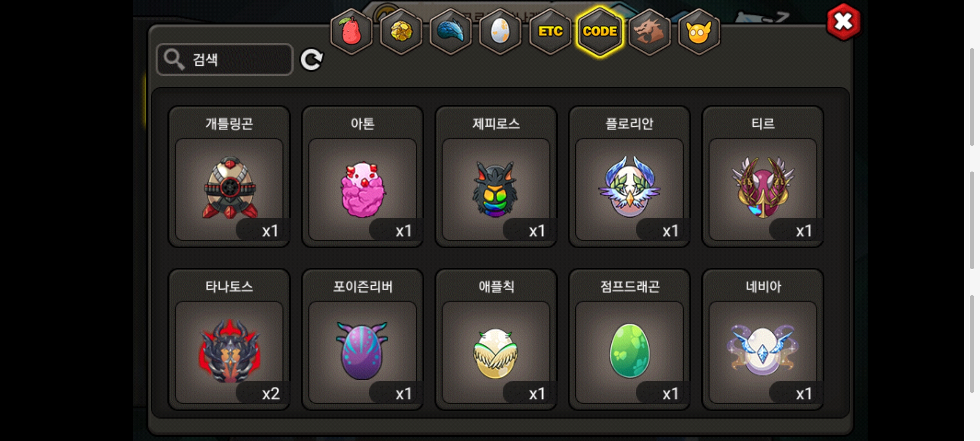The image size is (980, 441).
Task: Switch to the egg category hexagon
Action: click(500, 32)
